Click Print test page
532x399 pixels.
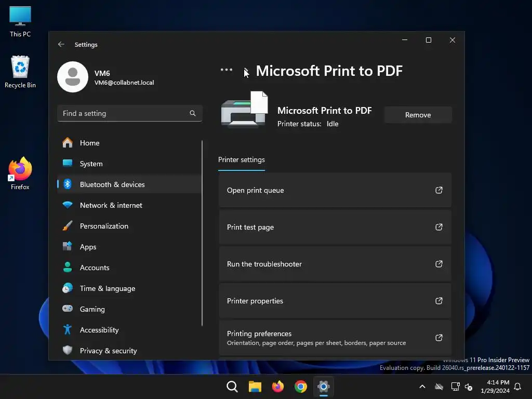(335, 227)
